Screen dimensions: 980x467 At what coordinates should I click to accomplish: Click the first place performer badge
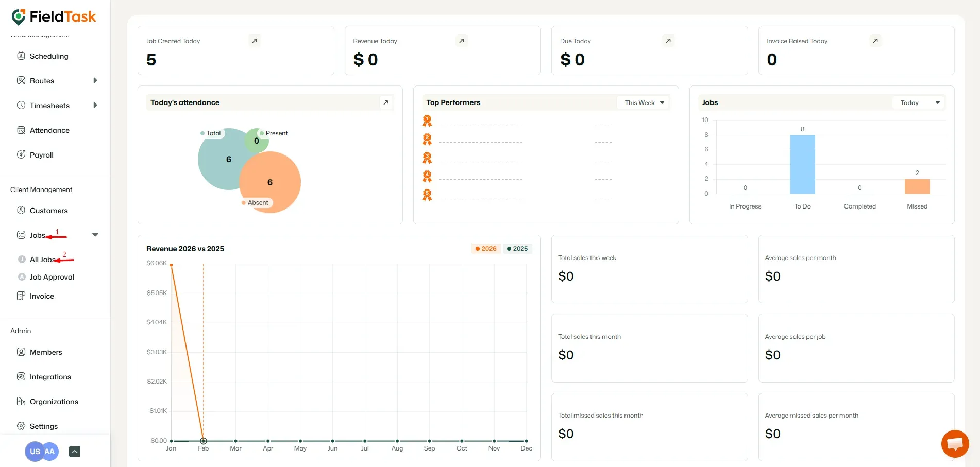pyautogui.click(x=427, y=121)
